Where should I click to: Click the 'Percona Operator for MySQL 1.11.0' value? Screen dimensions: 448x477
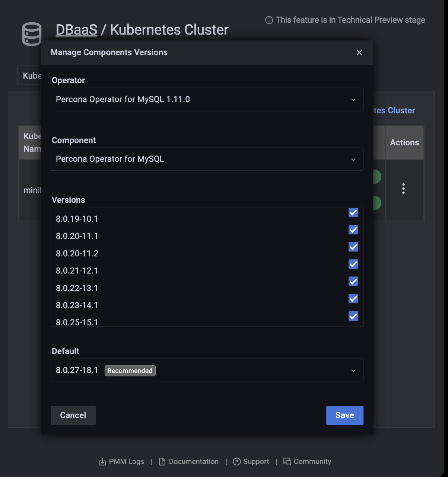click(x=123, y=99)
